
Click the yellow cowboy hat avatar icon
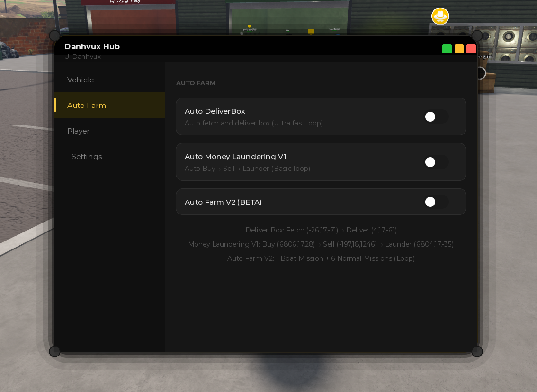[440, 16]
